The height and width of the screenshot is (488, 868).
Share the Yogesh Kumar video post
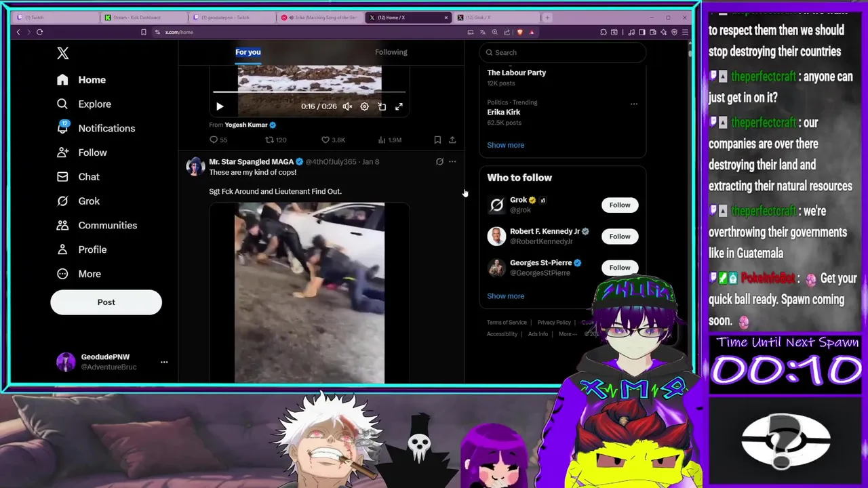tap(452, 140)
